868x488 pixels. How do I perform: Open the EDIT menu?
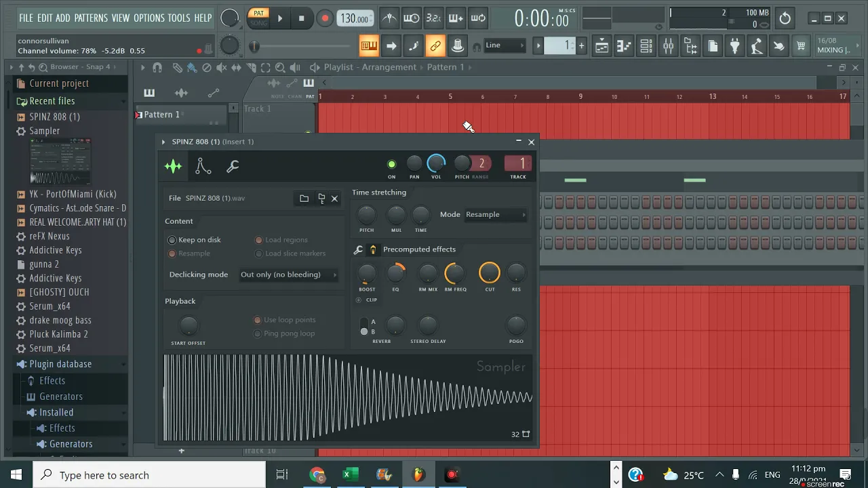[45, 18]
